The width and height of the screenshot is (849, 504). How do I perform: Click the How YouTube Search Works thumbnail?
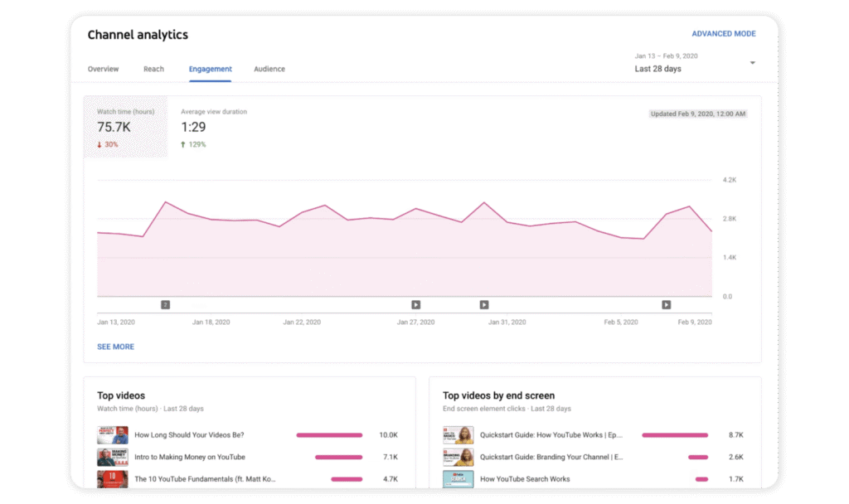click(x=458, y=478)
